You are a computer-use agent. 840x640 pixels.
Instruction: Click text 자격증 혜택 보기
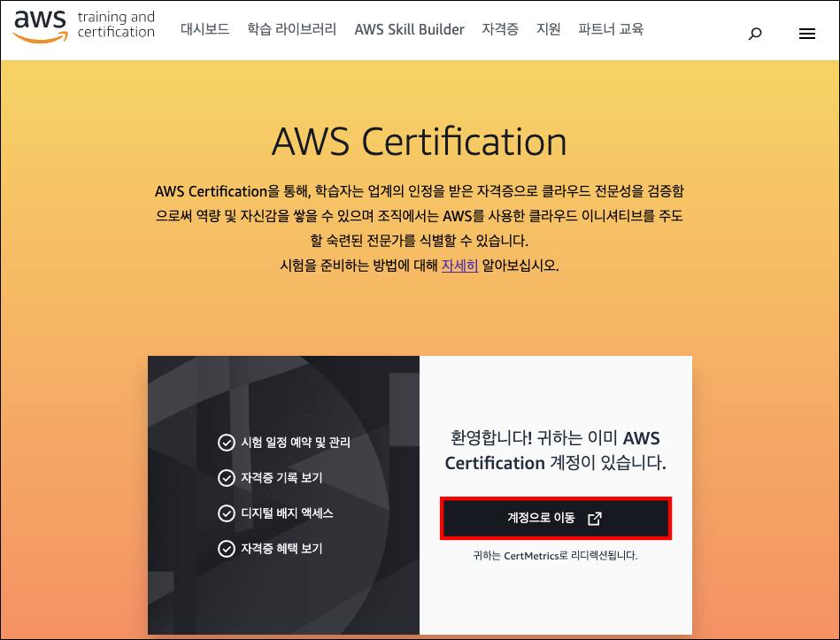(281, 549)
